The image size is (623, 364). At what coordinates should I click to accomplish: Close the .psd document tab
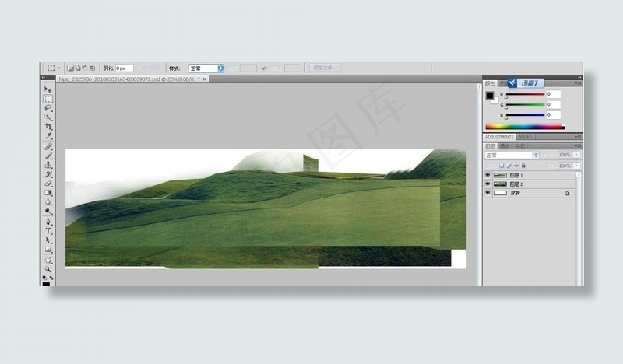[x=205, y=79]
